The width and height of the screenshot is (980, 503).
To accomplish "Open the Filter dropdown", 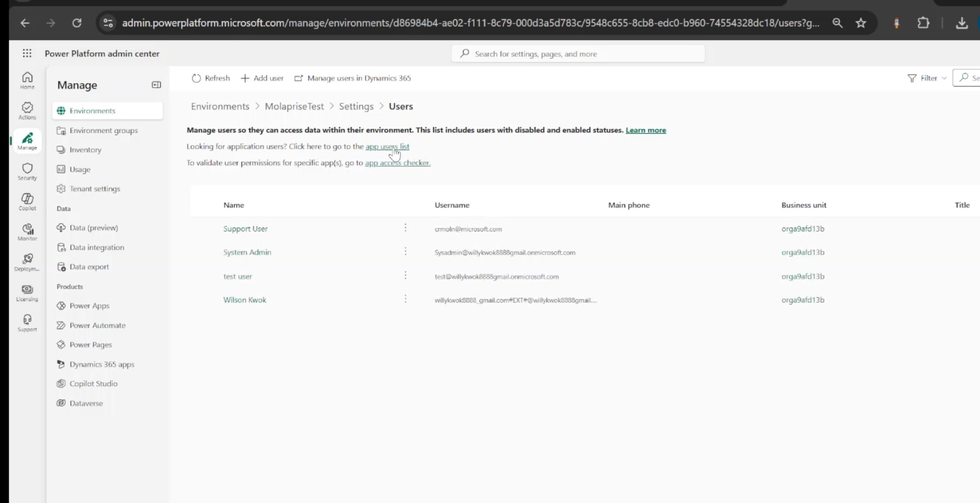I will 927,78.
